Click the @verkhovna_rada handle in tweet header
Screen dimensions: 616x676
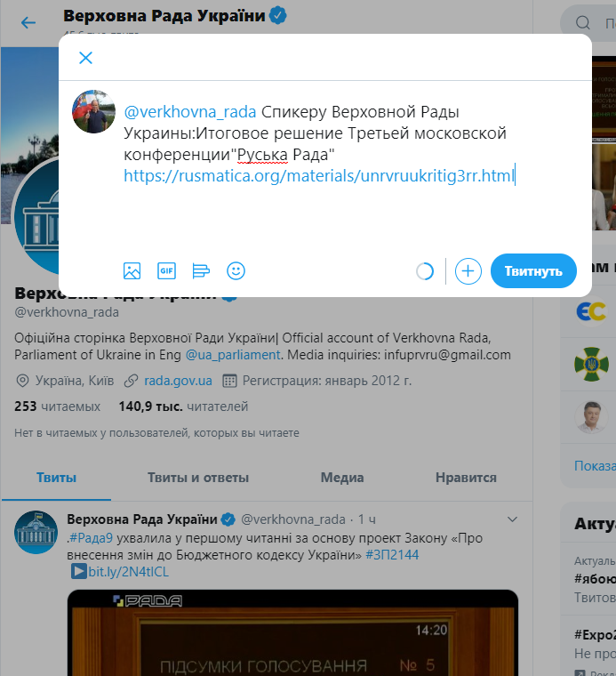pyautogui.click(x=293, y=519)
